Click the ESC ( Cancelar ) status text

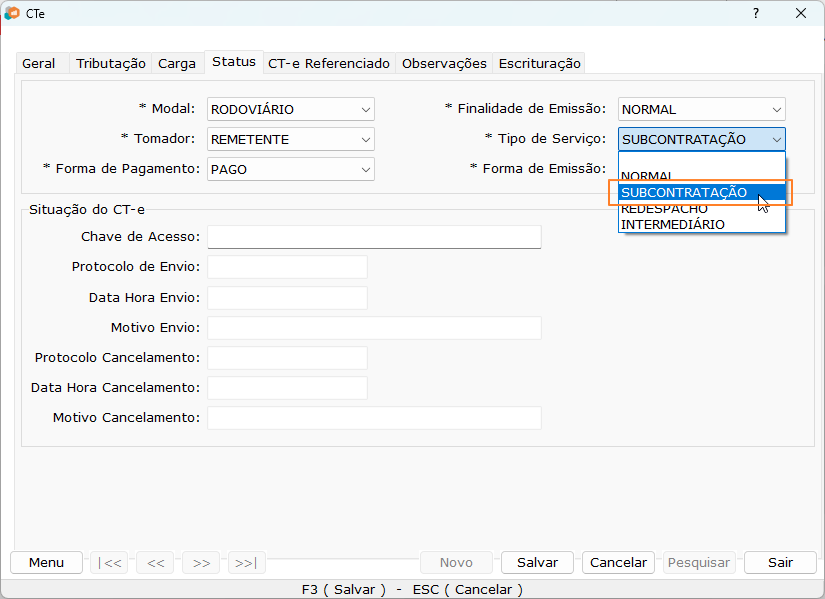468,590
